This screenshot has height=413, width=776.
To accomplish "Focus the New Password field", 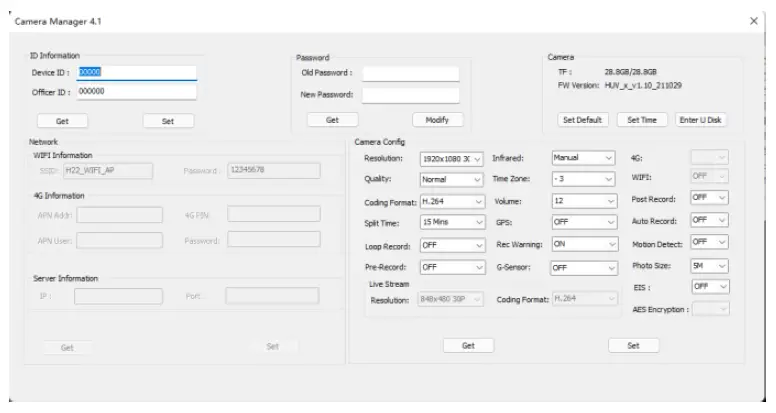I will click(x=410, y=95).
